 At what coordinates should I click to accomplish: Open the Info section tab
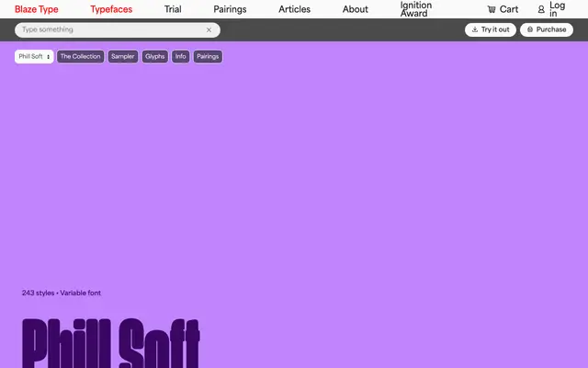[x=180, y=57]
